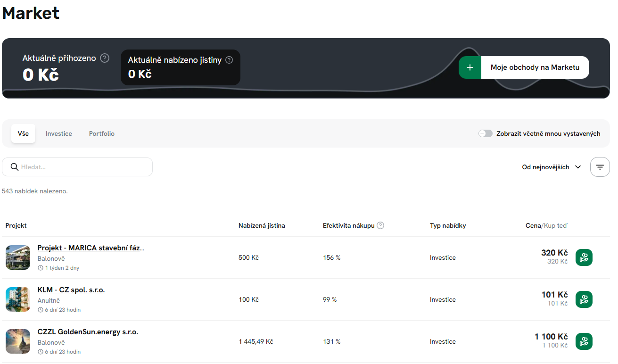Screen dimensions: 618x364
Task: Open Moje obchody na Marketu
Action: pos(535,67)
